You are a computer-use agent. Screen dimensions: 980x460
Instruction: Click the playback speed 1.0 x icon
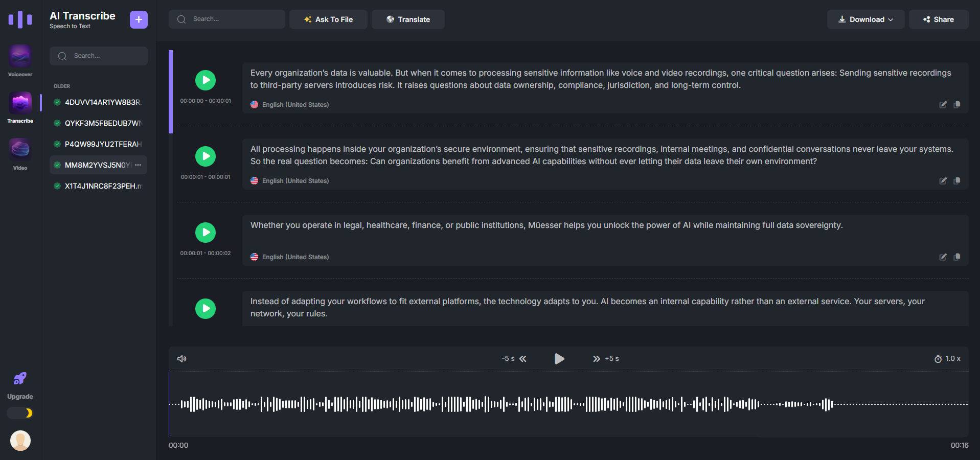947,359
